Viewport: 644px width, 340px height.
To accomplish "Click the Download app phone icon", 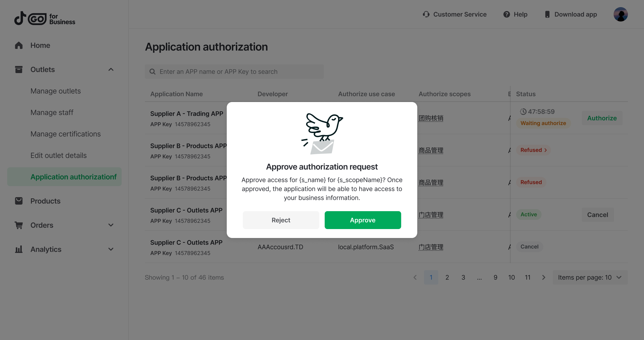I will [547, 14].
